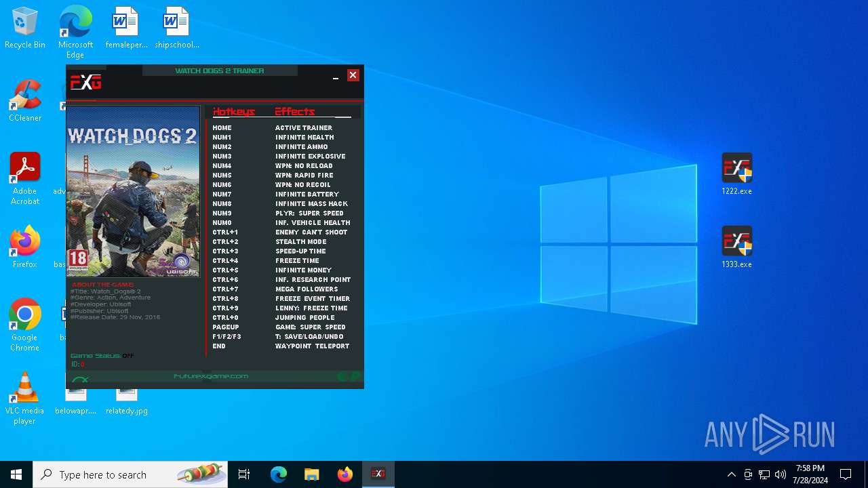Select the belowapr... file icon
The image size is (868, 488).
click(75, 401)
